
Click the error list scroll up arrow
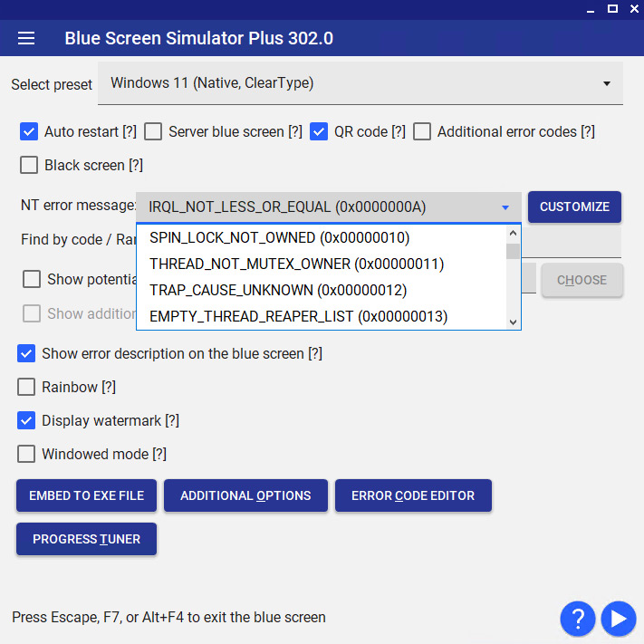pos(513,234)
